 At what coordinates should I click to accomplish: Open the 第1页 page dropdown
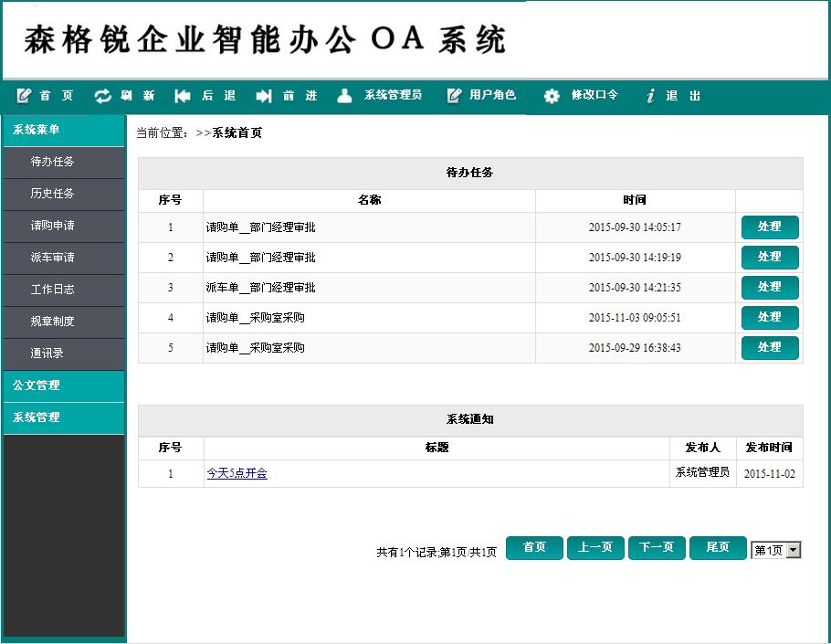(793, 550)
